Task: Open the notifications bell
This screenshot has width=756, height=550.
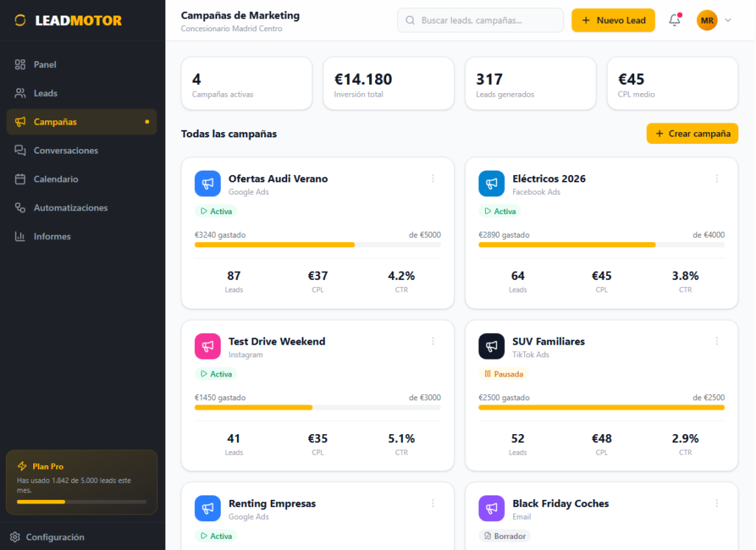Action: coord(675,20)
